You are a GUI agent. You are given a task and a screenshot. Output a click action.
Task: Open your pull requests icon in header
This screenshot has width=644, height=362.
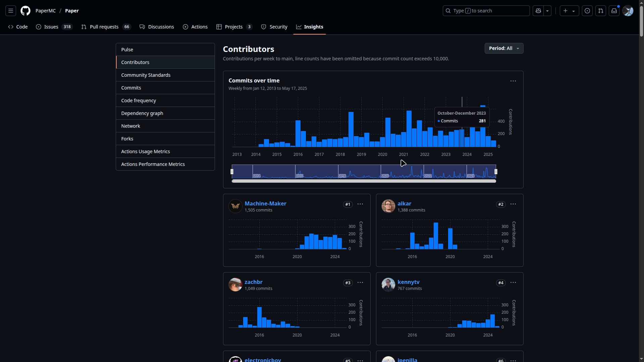point(601,11)
